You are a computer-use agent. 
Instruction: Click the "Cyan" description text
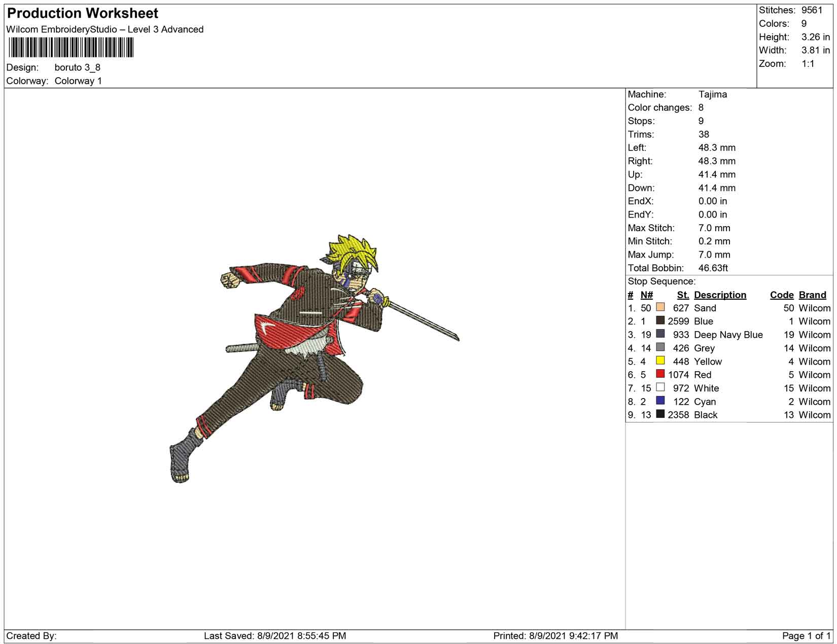pos(705,402)
